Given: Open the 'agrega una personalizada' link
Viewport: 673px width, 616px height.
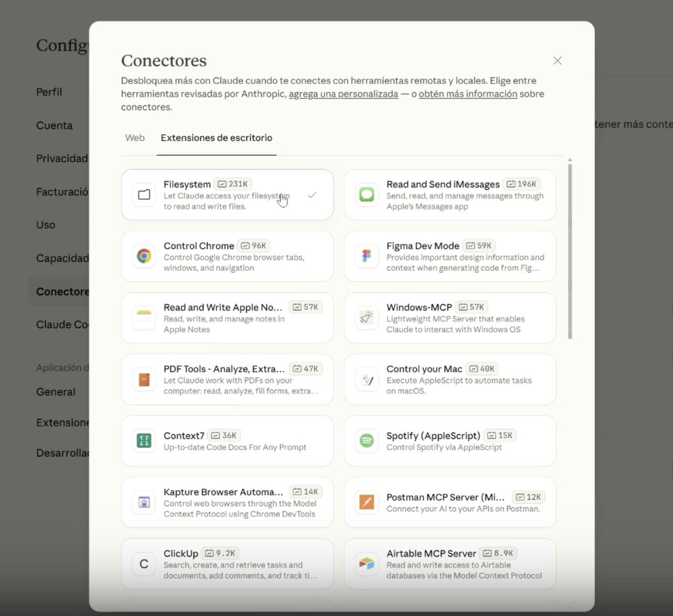Looking at the screenshot, I should pyautogui.click(x=343, y=94).
